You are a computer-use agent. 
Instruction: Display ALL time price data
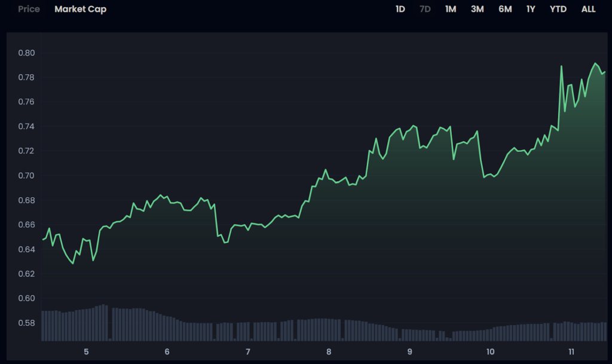tap(588, 10)
